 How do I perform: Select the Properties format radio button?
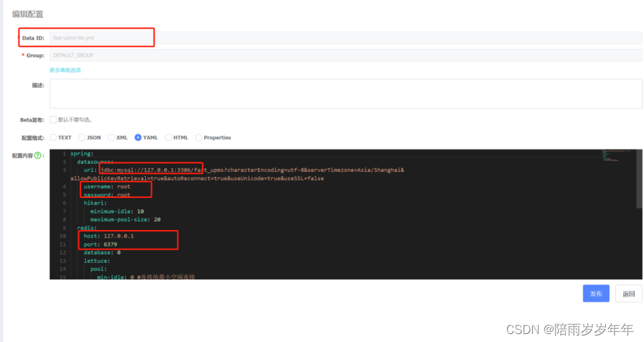coord(198,137)
